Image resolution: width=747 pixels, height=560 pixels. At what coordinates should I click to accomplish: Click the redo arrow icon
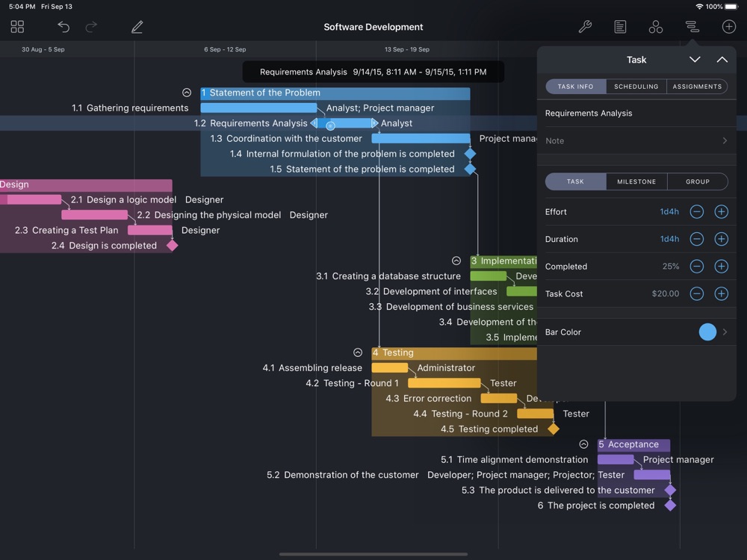[91, 27]
